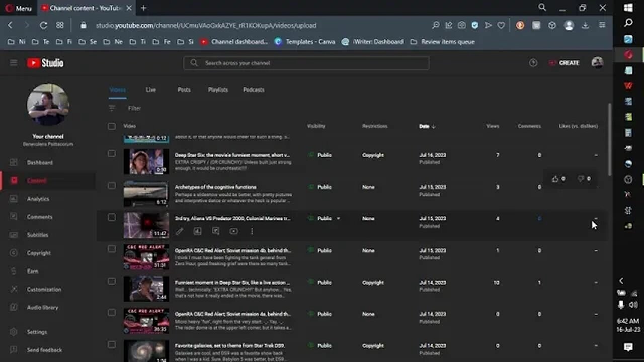
Task: Open the Content section in sidebar
Action: coord(36,180)
